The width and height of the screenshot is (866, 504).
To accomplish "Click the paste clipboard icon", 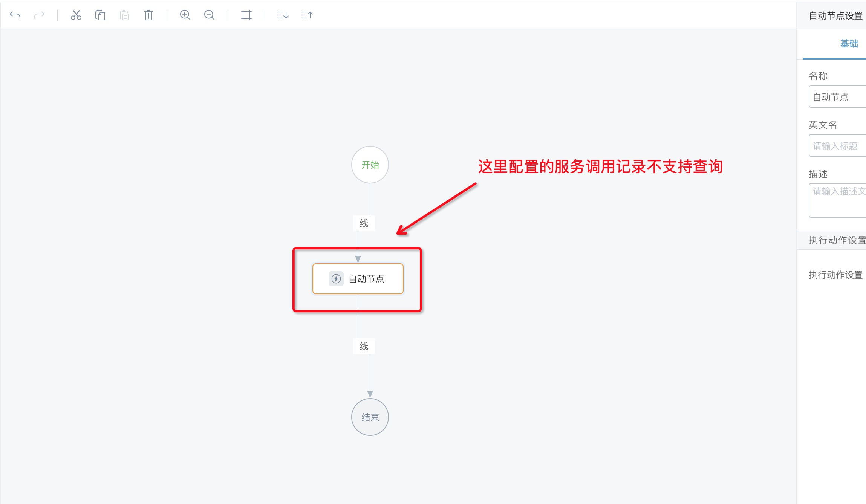I will (124, 15).
